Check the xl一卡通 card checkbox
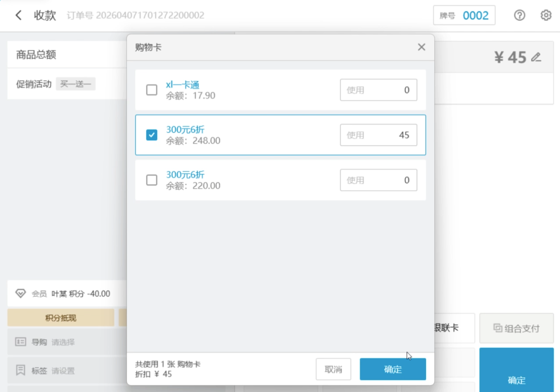The width and height of the screenshot is (560, 392). pyautogui.click(x=152, y=90)
